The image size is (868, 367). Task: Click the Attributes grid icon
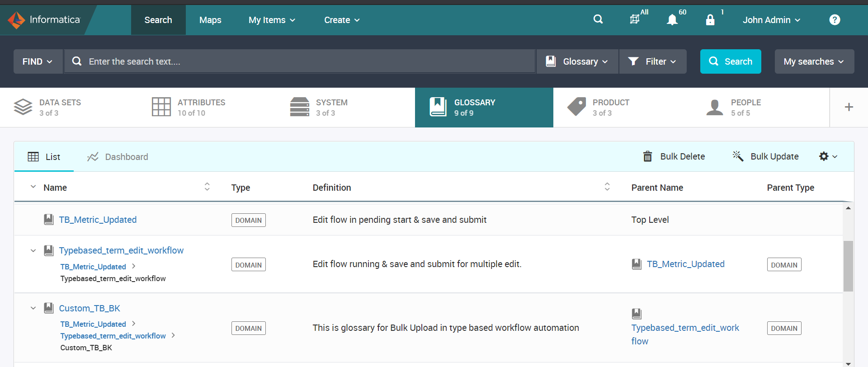[161, 107]
